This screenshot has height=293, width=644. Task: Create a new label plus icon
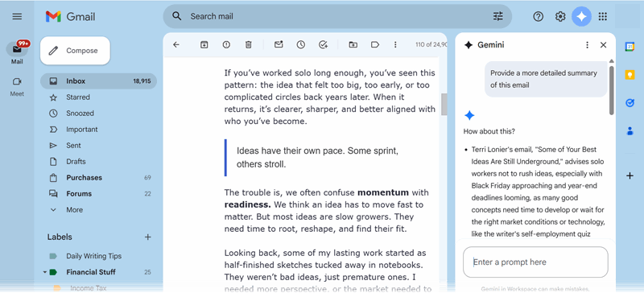148,237
